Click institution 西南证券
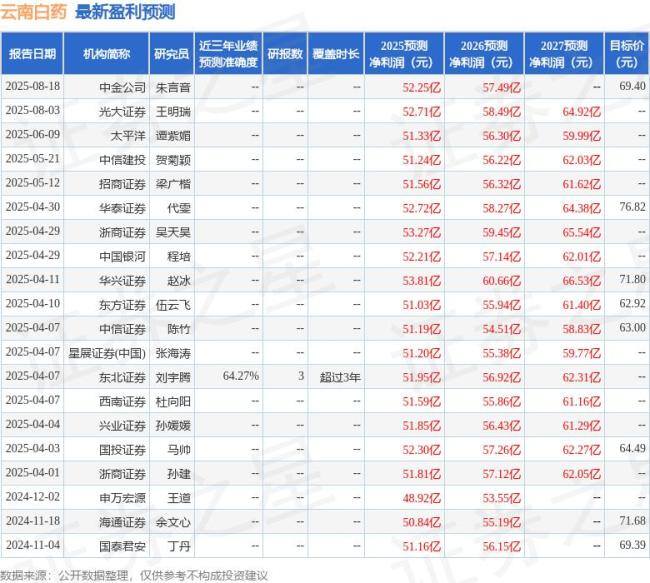Viewport: 650px width, 583px height. tap(122, 401)
